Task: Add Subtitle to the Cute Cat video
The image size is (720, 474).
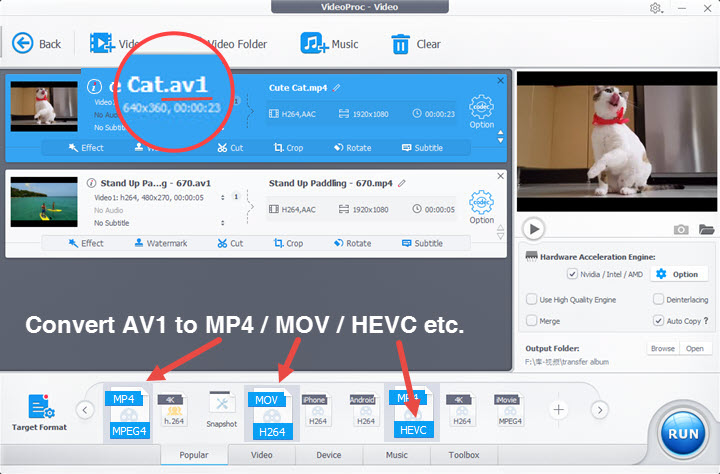Action: 422,148
